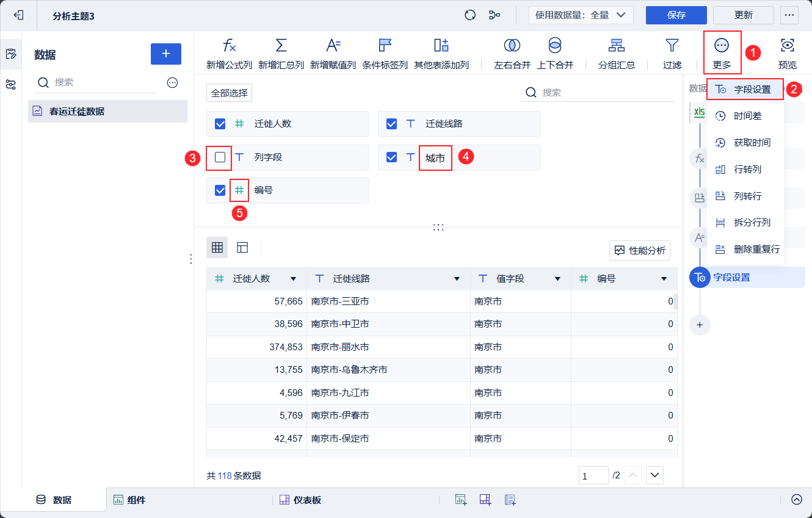
Task: Click the 分组汇总 tool
Action: coord(617,54)
